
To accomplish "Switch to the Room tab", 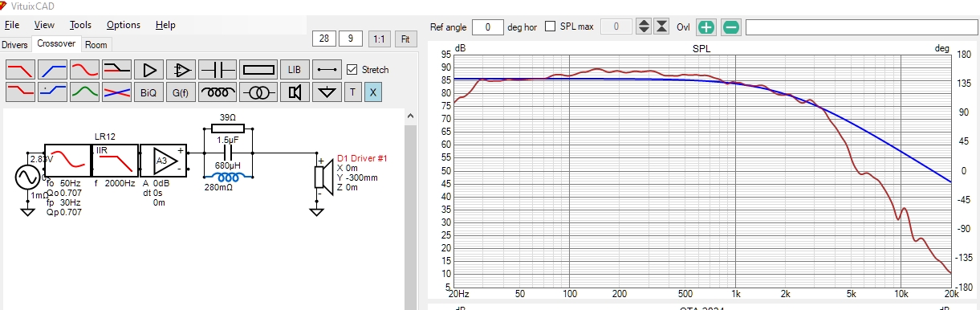I will (96, 45).
